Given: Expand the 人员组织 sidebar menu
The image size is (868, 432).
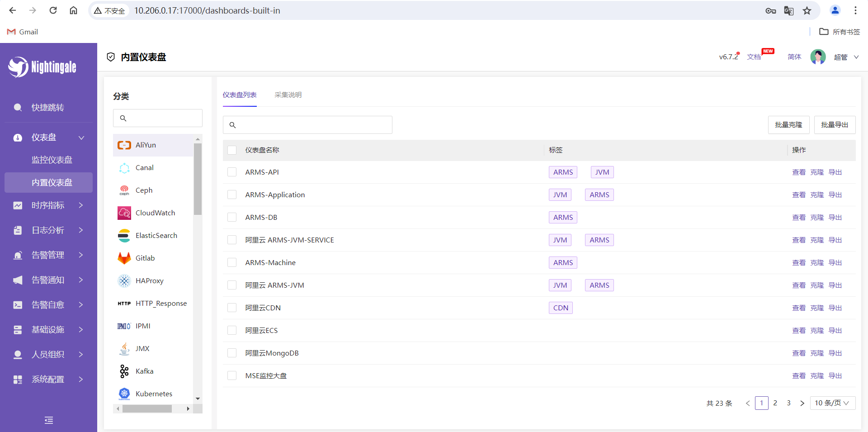Looking at the screenshot, I should click(48, 355).
